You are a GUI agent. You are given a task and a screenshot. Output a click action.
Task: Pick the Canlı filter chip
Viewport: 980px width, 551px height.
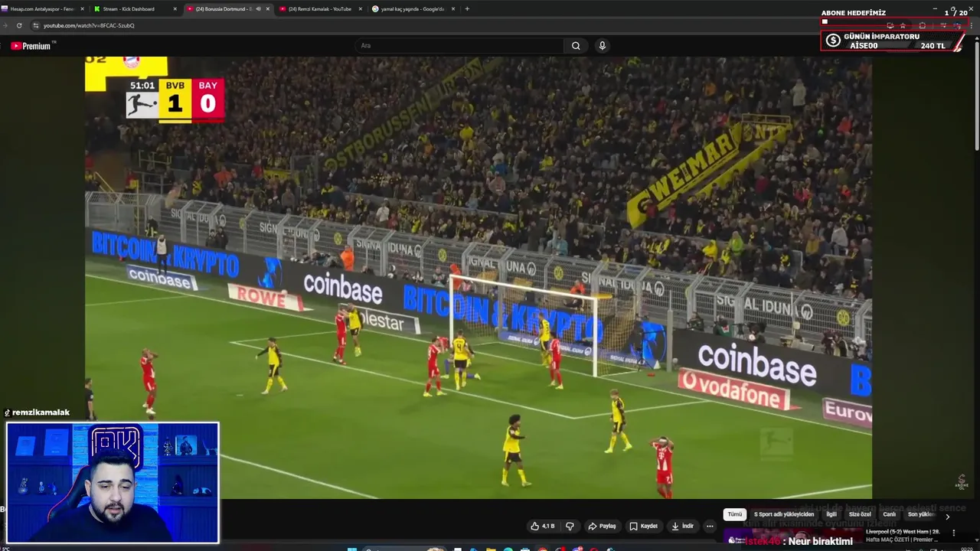(890, 515)
